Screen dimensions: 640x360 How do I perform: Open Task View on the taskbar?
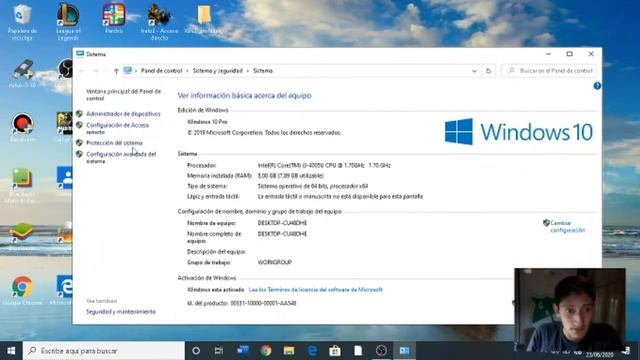[x=219, y=351]
